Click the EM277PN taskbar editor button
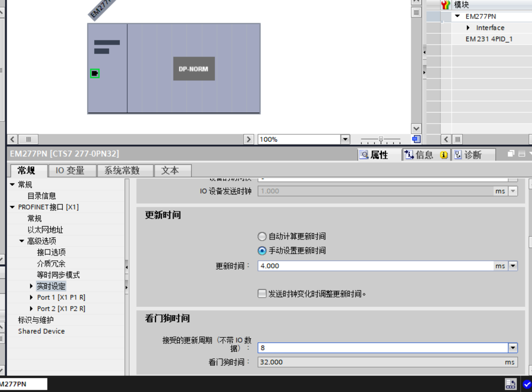The height and width of the screenshot is (392, 532). click(x=23, y=384)
